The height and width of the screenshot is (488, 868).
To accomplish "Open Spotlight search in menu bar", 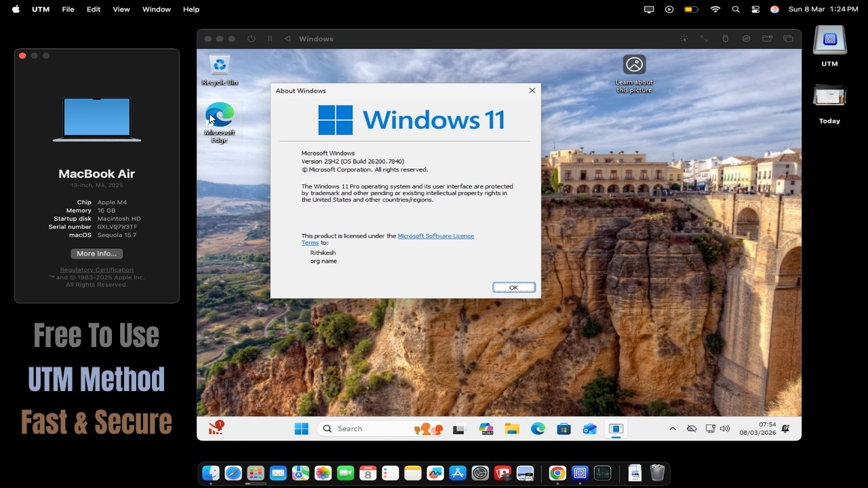I will pyautogui.click(x=736, y=9).
